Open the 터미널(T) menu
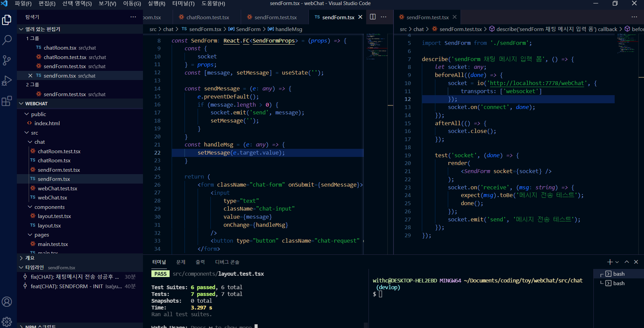This screenshot has width=644, height=328. pos(183,3)
